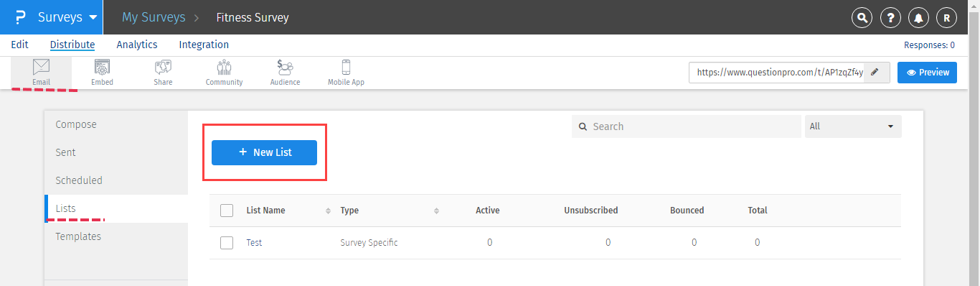This screenshot has height=286, width=980.
Task: Switch to the Analytics tab
Action: [137, 45]
